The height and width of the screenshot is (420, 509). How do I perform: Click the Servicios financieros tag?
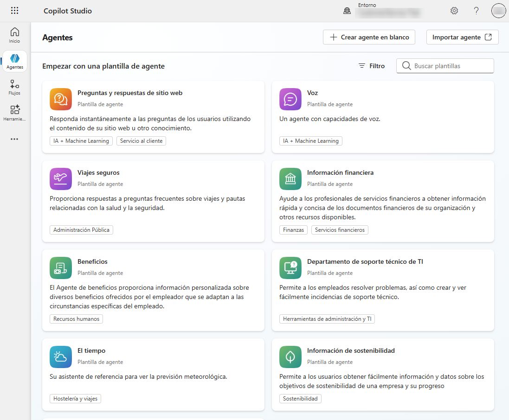pyautogui.click(x=340, y=229)
